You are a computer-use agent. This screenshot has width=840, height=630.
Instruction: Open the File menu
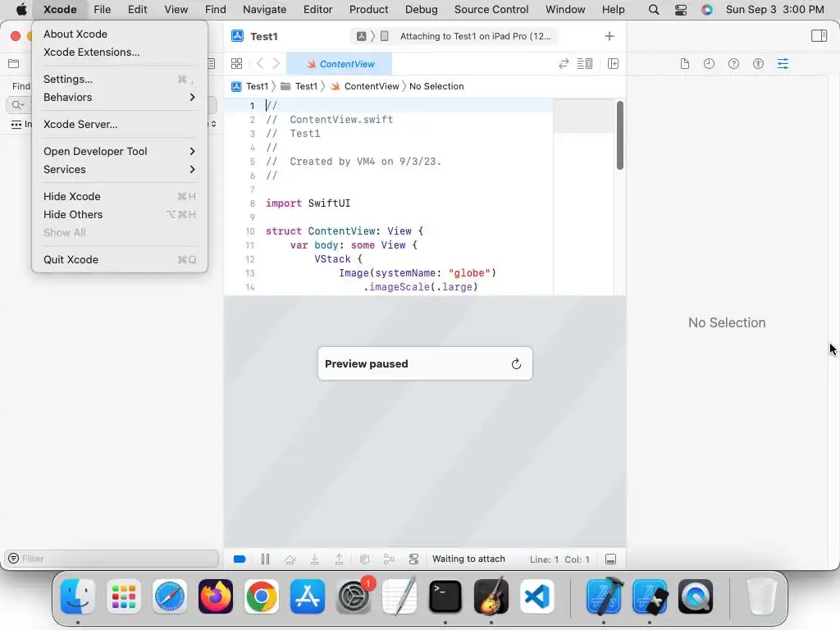[x=102, y=10]
